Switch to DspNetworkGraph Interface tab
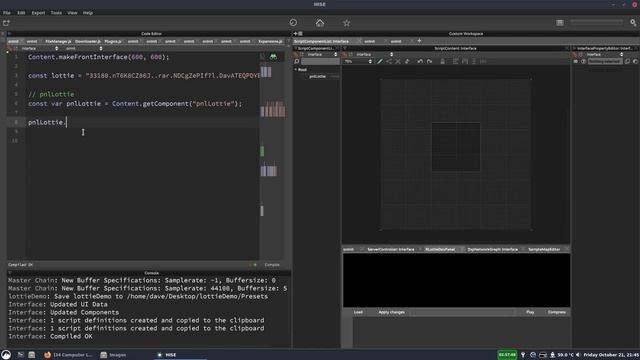Image resolution: width=640 pixels, height=360 pixels. [493, 249]
